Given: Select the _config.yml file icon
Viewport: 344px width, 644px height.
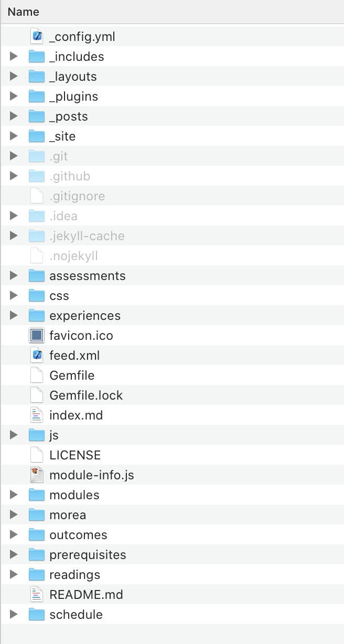Looking at the screenshot, I should tap(36, 37).
